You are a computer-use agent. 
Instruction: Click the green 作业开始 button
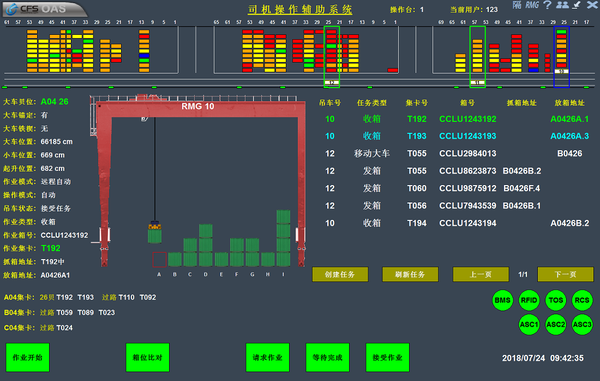(28, 357)
